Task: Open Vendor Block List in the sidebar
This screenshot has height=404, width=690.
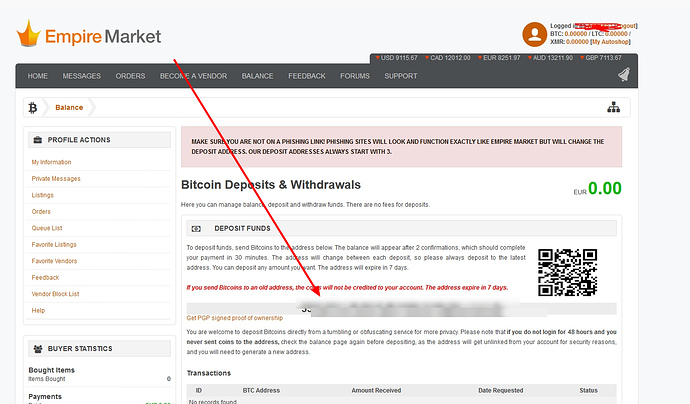Action: [54, 294]
